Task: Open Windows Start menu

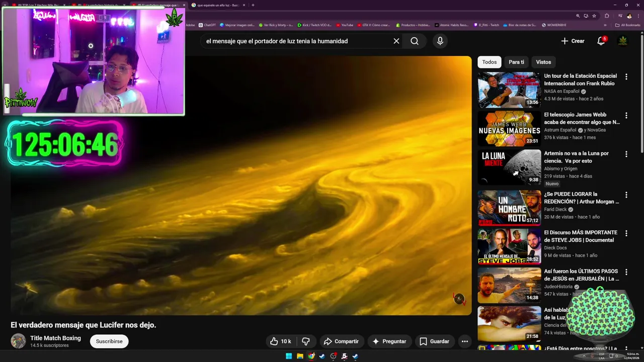Action: [x=289, y=356]
